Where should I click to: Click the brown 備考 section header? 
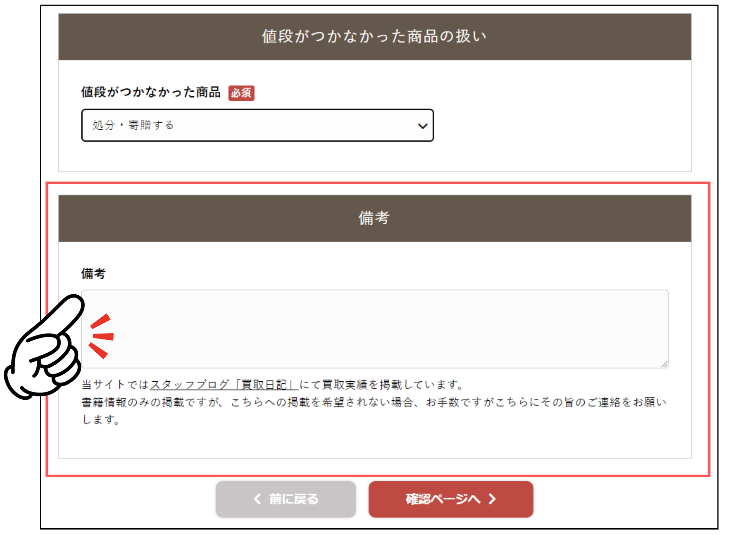pyautogui.click(x=375, y=218)
